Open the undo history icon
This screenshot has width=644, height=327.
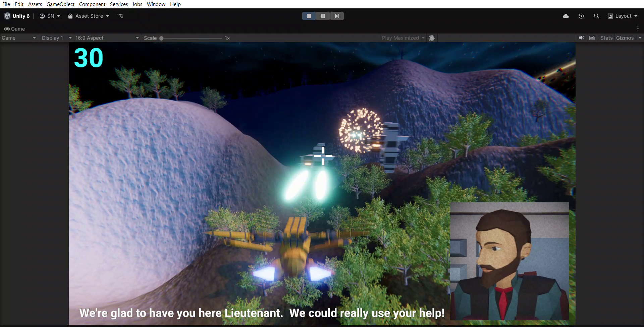[x=581, y=16]
